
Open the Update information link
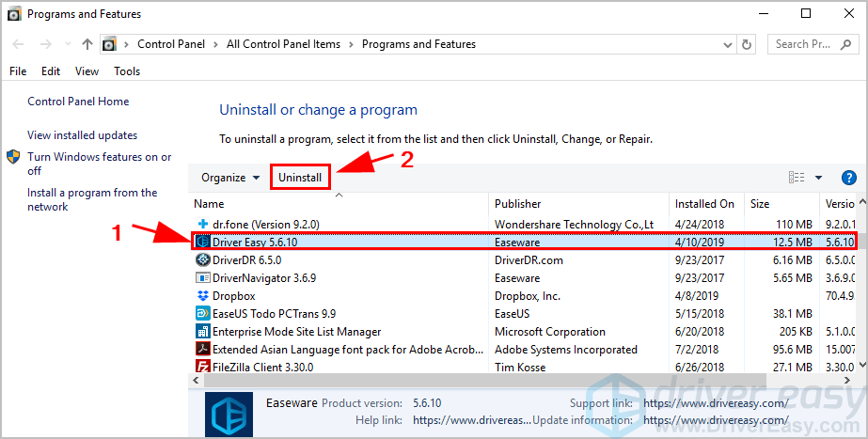click(716, 420)
